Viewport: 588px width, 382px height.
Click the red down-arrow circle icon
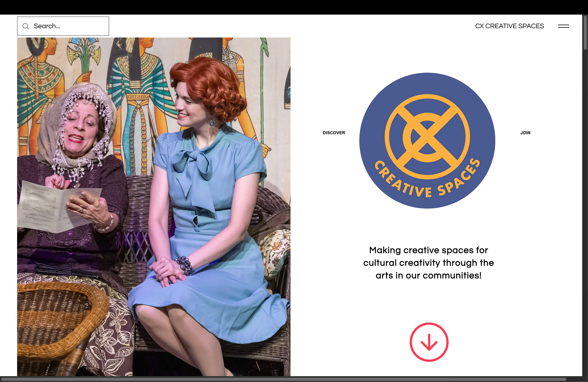429,342
